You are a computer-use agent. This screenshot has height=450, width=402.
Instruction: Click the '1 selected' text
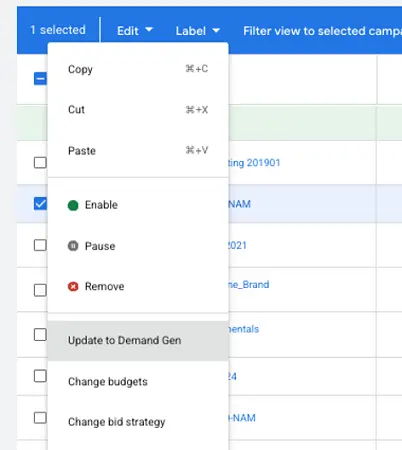pyautogui.click(x=58, y=30)
